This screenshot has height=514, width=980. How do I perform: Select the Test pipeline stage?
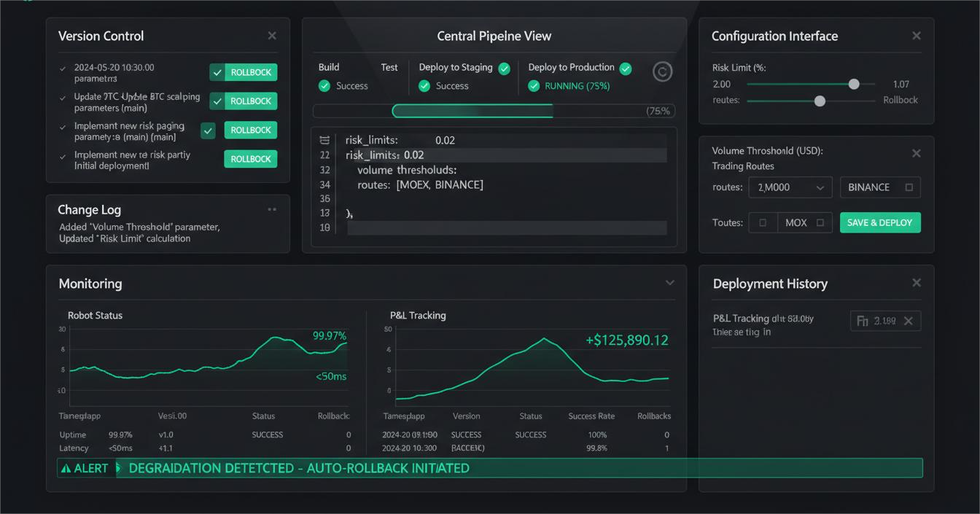(389, 67)
